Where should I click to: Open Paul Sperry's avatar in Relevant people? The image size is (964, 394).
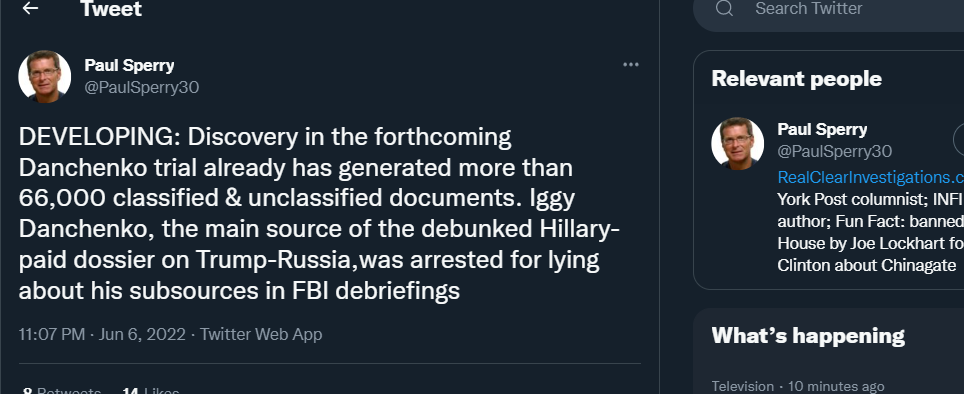(x=737, y=143)
